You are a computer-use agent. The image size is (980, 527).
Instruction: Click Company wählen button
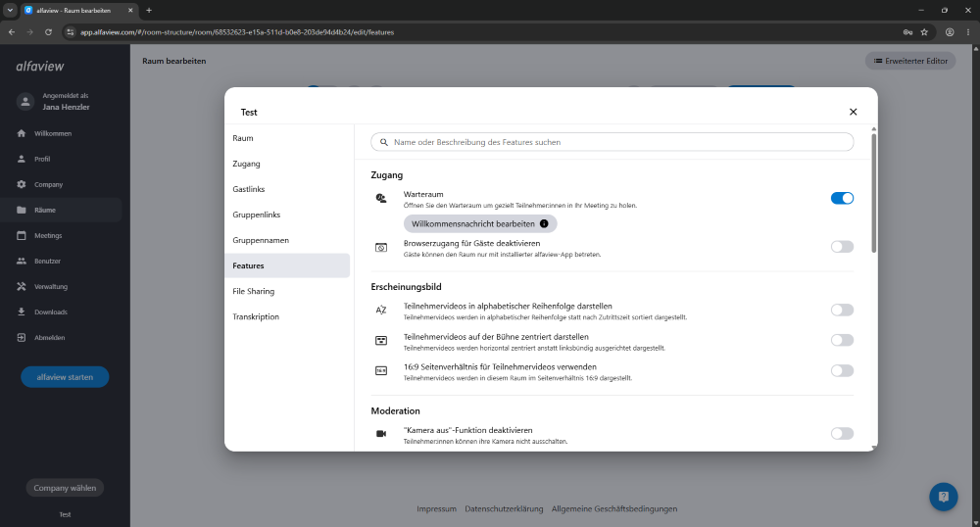click(x=65, y=488)
